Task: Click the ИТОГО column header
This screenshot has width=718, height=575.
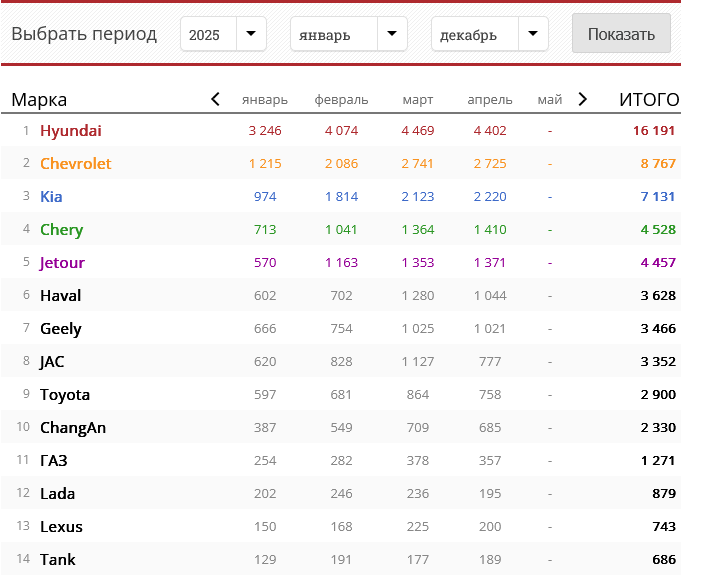Action: coord(649,100)
